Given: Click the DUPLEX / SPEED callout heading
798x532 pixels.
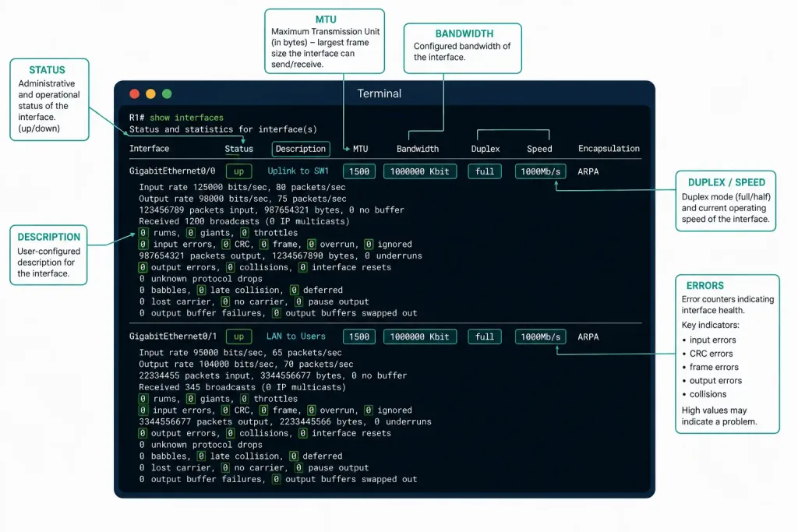Looking at the screenshot, I should click(726, 182).
